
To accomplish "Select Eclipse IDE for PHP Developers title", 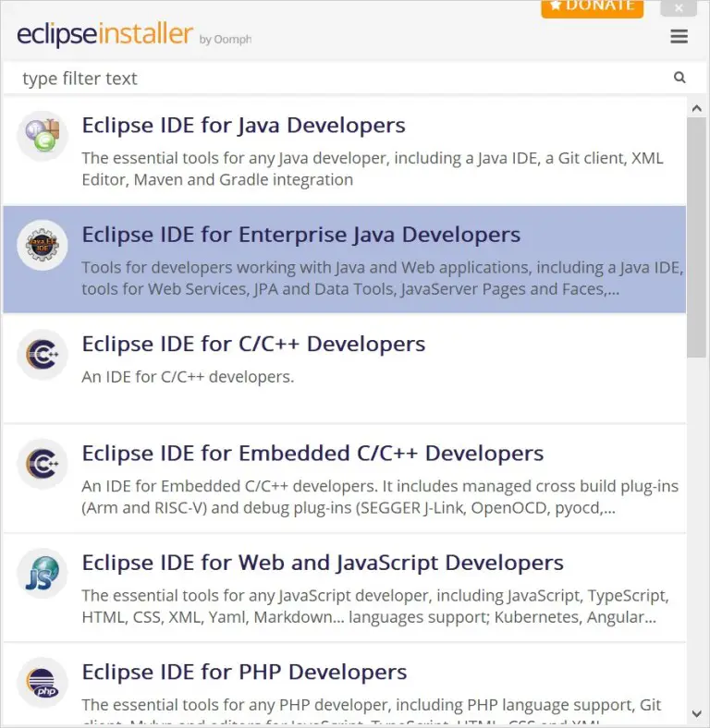I will (244, 673).
